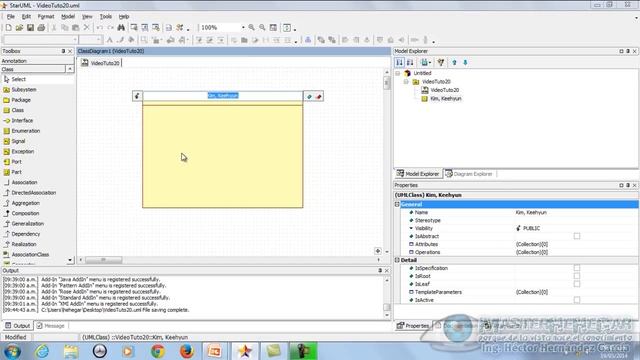Viewport: 640px width, 360px height.
Task: Click the add operation icon beside class name
Action: (x=319, y=97)
